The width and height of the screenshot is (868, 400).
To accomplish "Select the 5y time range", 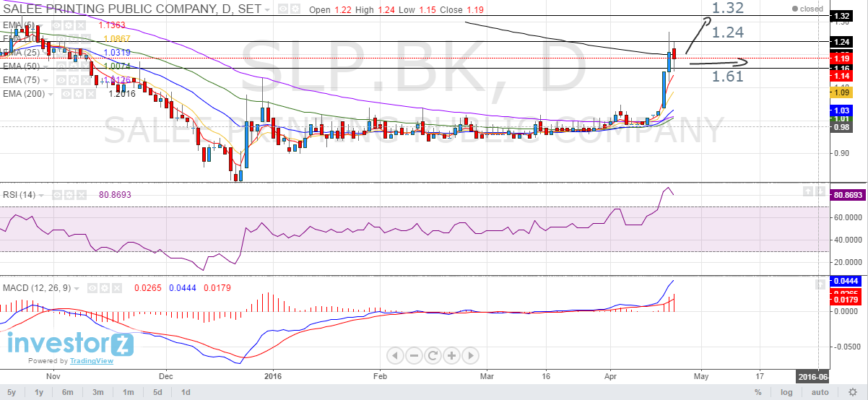I will 12,392.
